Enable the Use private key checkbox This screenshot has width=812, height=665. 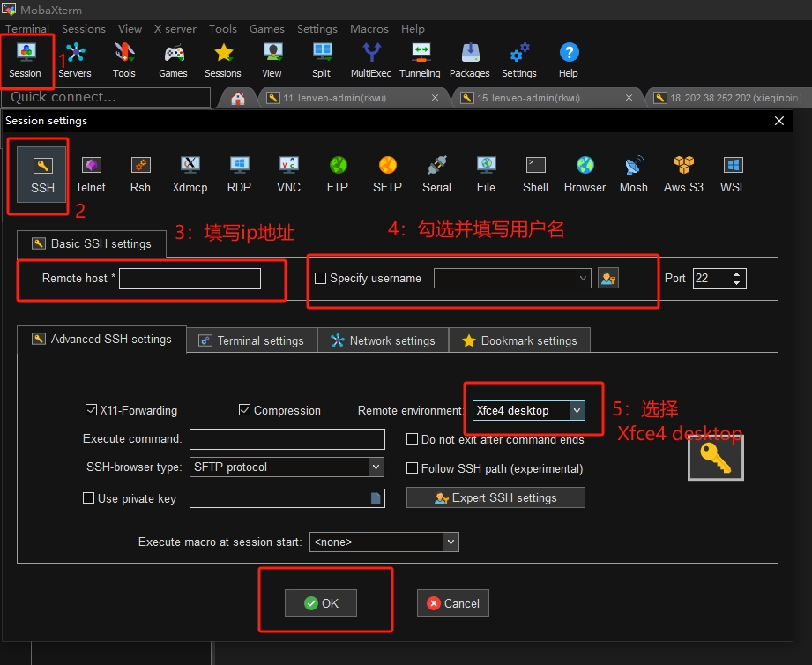tap(88, 497)
